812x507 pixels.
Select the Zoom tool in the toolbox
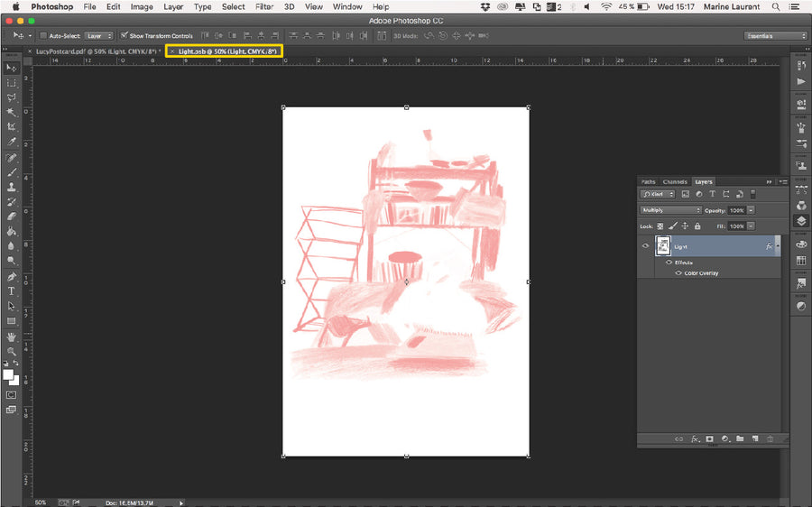[x=11, y=351]
